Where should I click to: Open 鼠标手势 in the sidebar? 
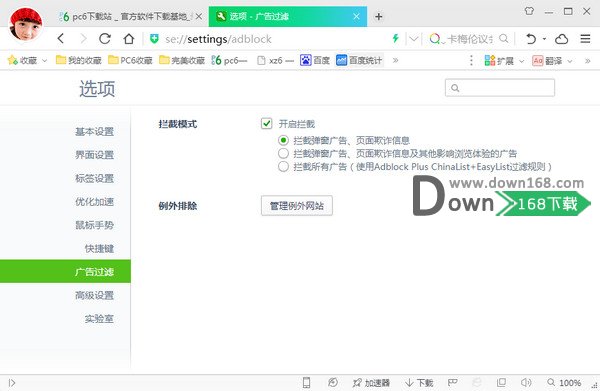point(95,225)
